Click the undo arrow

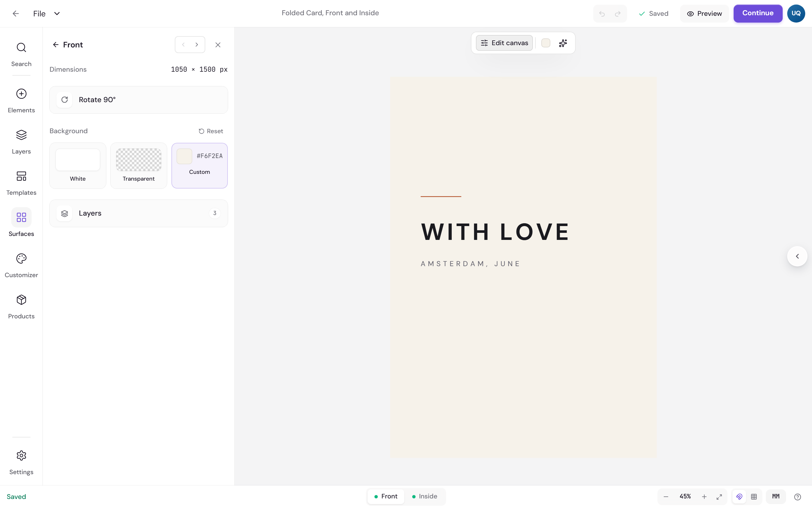602,14
